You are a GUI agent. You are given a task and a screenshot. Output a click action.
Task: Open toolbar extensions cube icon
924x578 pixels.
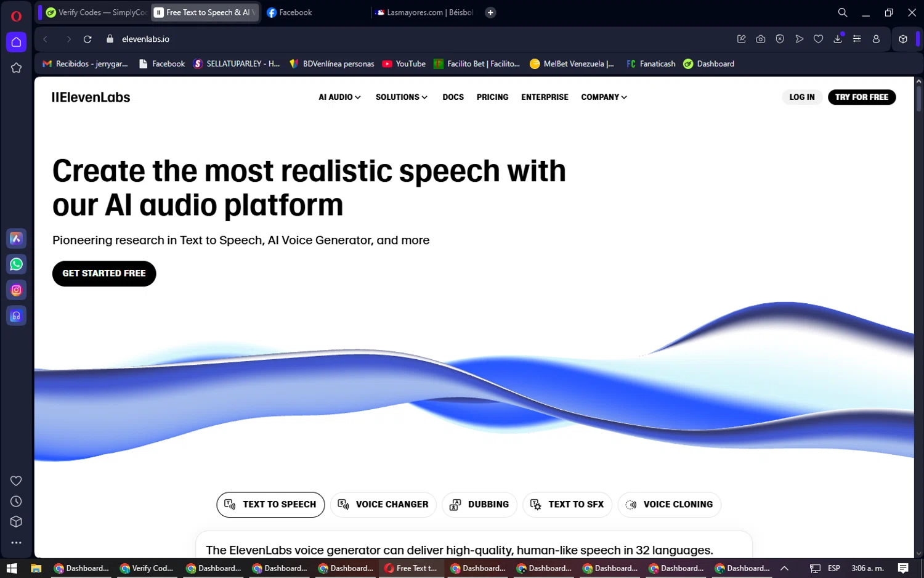point(903,39)
